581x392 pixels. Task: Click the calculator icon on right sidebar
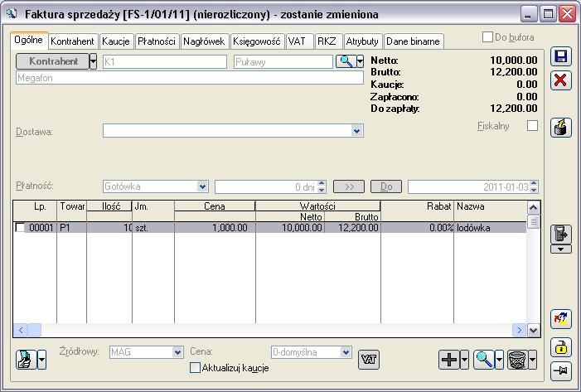tap(560, 235)
